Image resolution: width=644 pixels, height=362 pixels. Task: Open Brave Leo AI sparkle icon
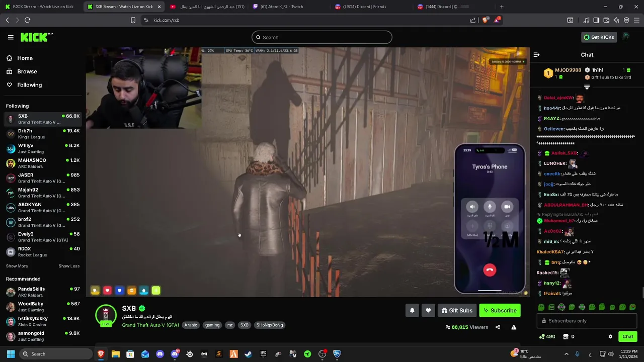tap(616, 20)
